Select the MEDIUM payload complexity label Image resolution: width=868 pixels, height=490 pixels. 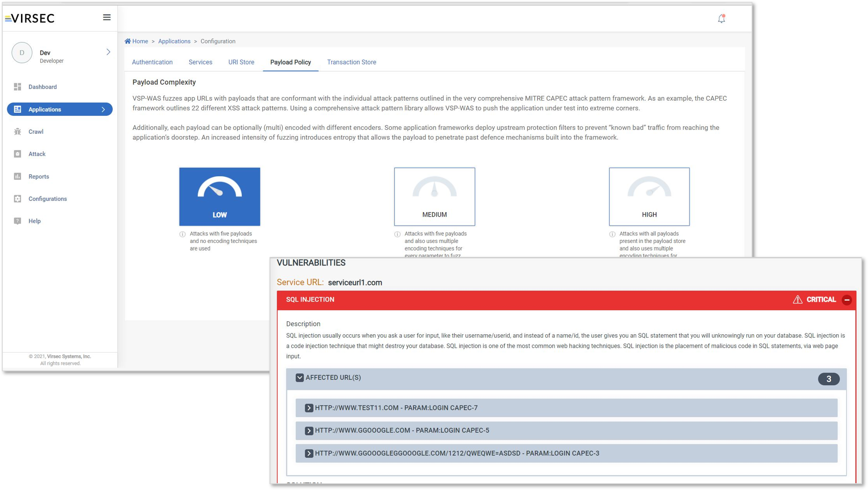pos(434,215)
